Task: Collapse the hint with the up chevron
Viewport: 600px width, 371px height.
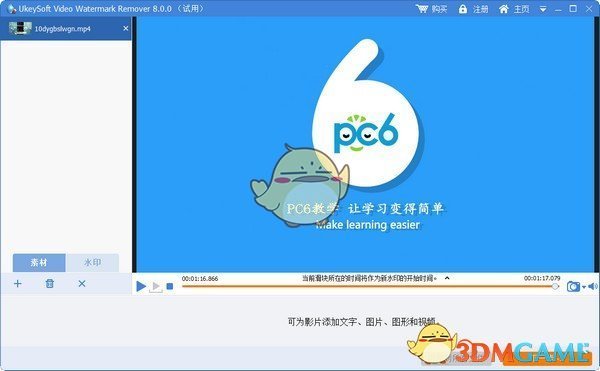Action: coord(447,278)
